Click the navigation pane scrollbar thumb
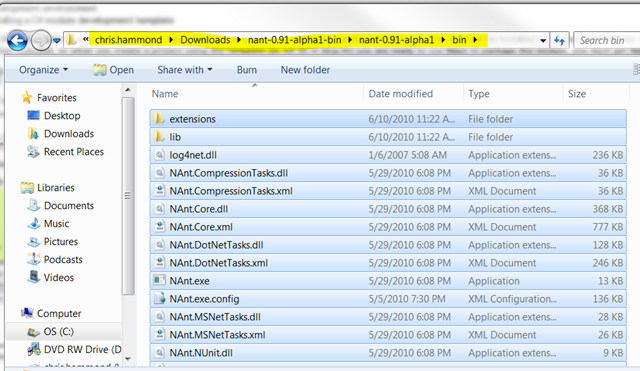Viewport: 640px width, 371px height. [128, 196]
